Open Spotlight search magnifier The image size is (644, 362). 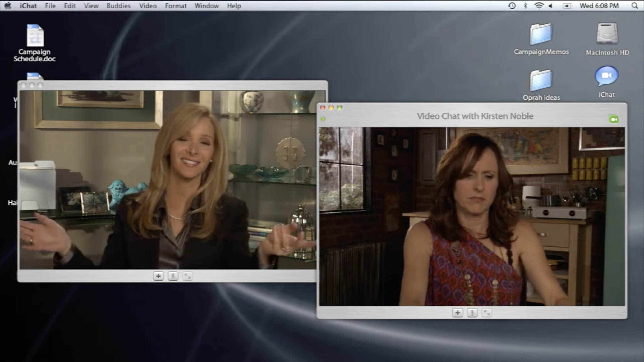pos(634,6)
